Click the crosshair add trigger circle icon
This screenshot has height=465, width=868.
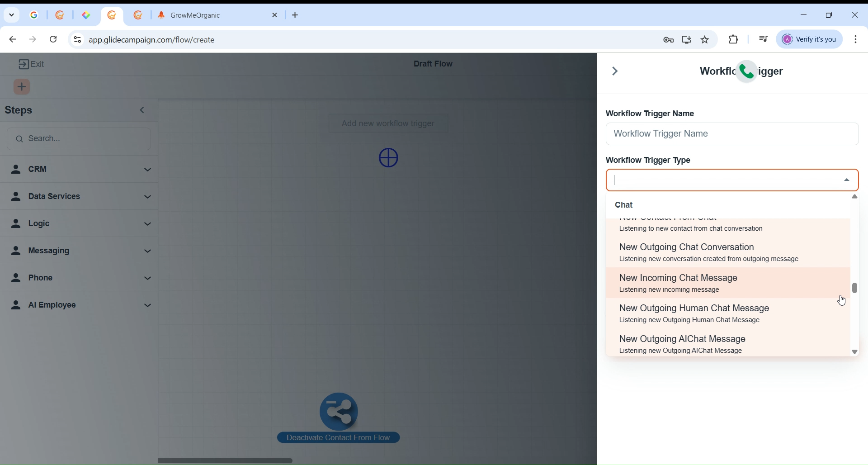[389, 158]
